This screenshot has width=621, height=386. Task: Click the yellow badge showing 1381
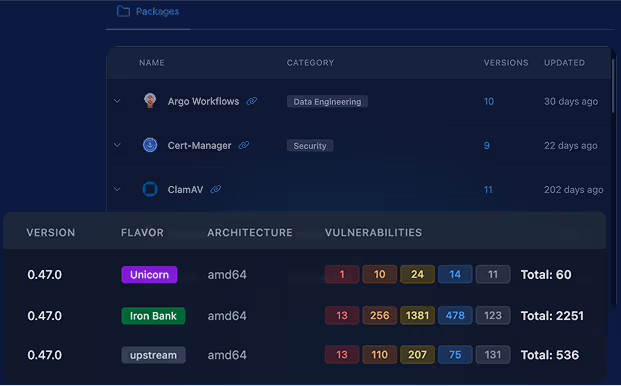[x=417, y=316]
